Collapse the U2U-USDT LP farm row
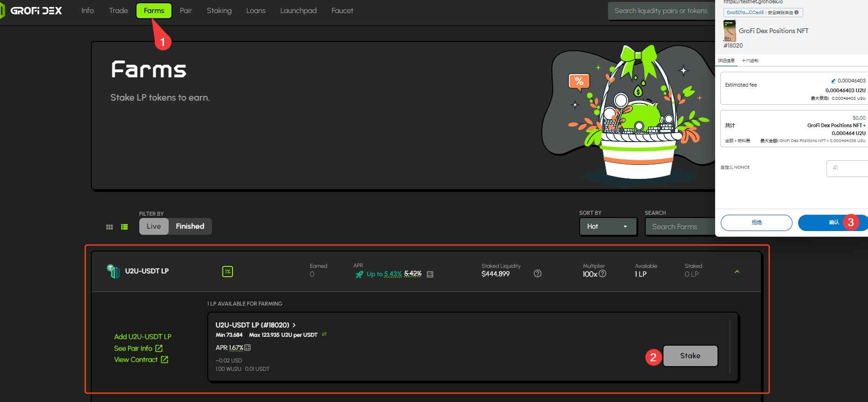This screenshot has width=868, height=402. point(737,272)
